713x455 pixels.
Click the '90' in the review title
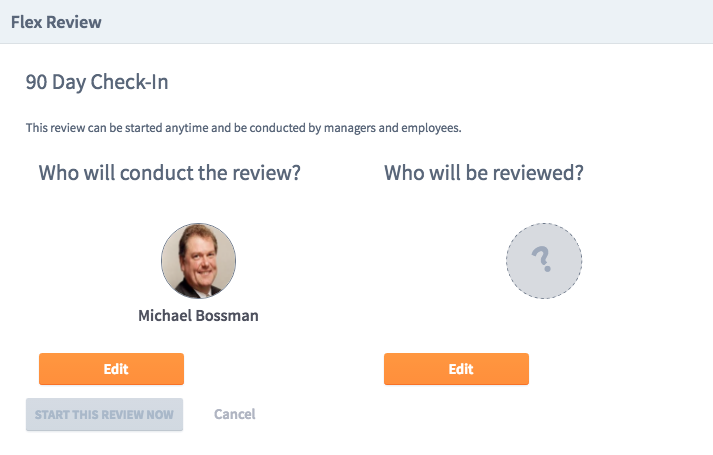point(36,82)
